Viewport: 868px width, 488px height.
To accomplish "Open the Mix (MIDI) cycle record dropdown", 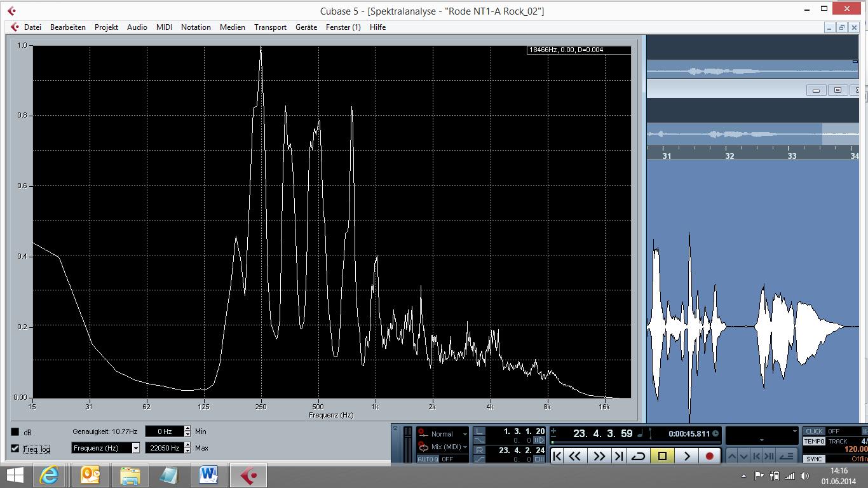I will (443, 447).
